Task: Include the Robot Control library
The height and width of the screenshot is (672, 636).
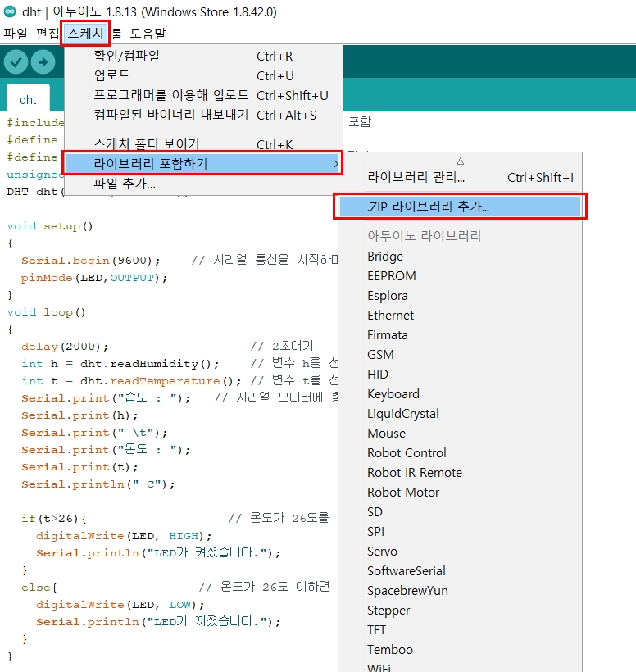Action: point(461,453)
